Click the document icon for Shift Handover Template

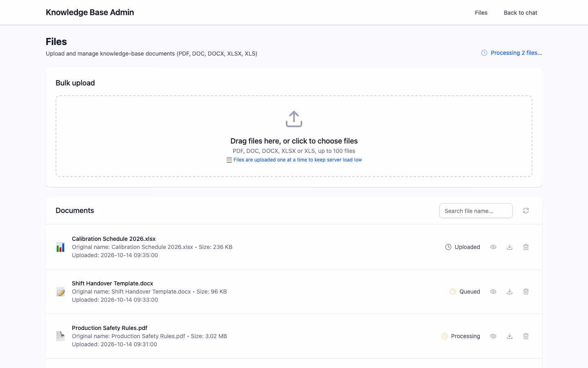(60, 292)
